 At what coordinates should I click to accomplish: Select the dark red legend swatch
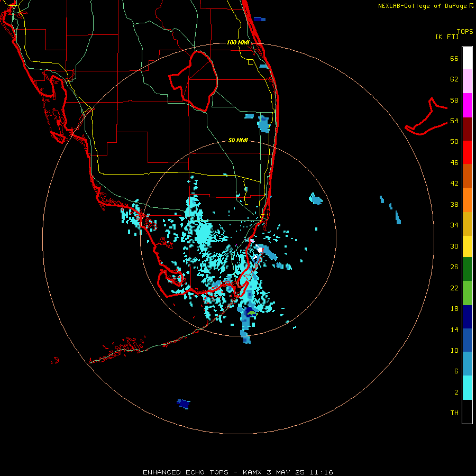[467, 129]
